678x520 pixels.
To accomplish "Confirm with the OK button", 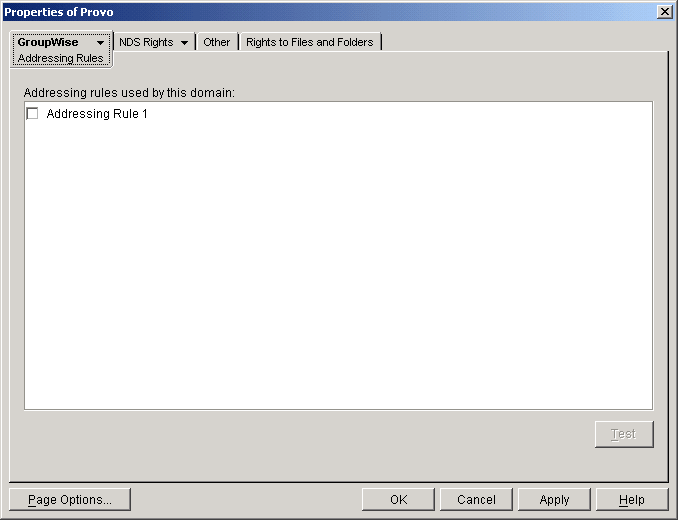I will click(x=398, y=500).
